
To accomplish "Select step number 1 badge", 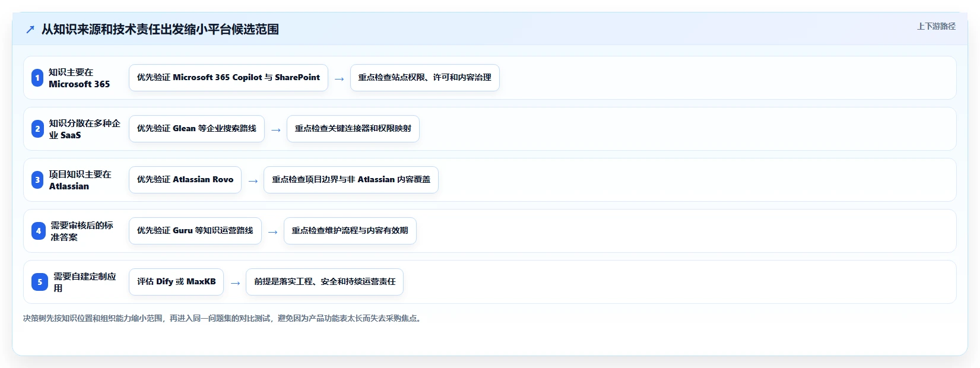I will coord(37,78).
